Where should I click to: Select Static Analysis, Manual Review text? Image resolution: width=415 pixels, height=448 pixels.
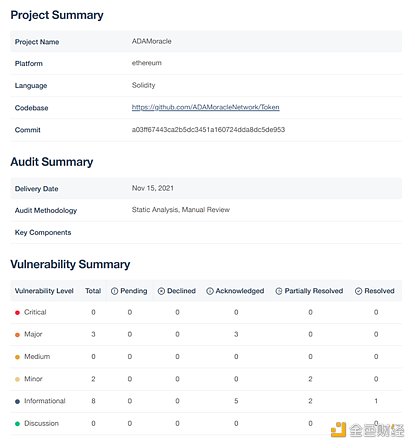181,210
